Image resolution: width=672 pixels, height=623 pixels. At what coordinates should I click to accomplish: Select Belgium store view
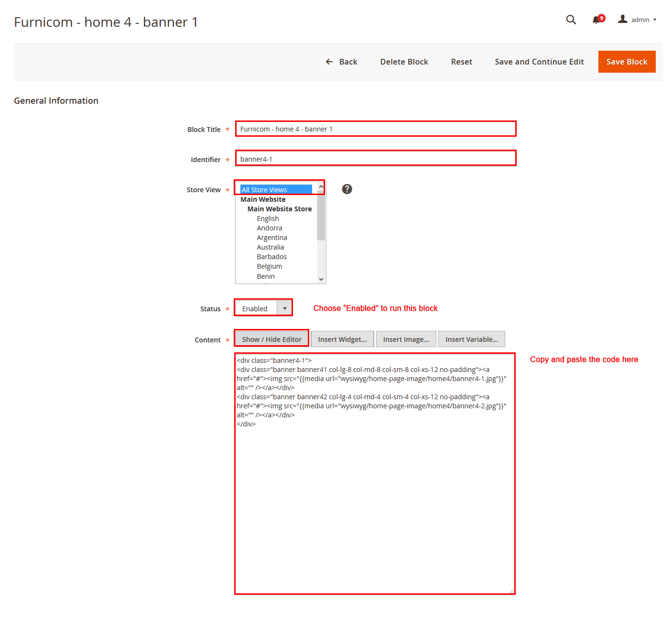pyautogui.click(x=270, y=266)
